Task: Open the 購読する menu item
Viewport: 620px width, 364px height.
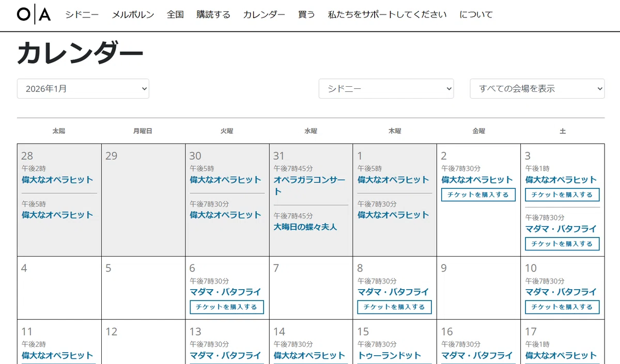Action: [213, 14]
